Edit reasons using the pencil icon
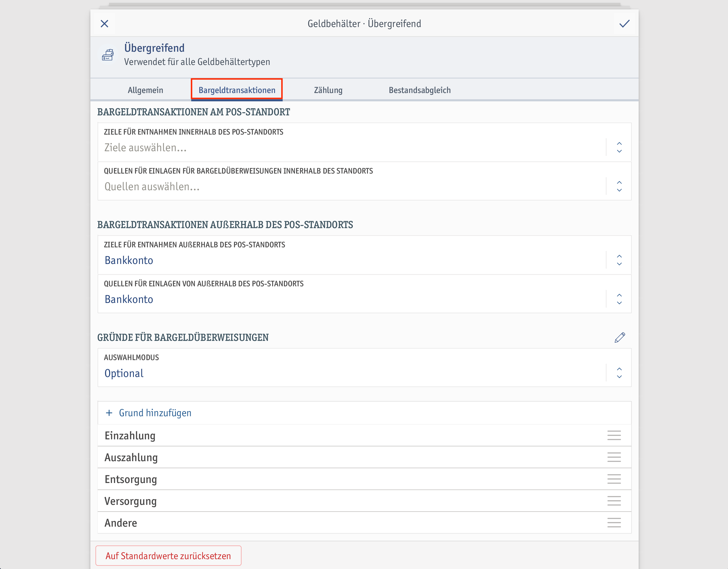 click(620, 337)
